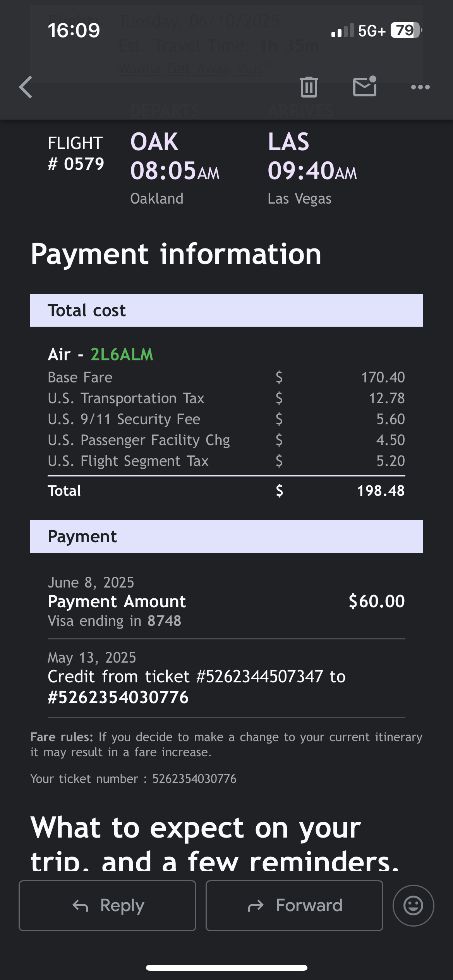Tap the 198.48 total amount
This screenshot has width=453, height=980.
[x=381, y=491]
